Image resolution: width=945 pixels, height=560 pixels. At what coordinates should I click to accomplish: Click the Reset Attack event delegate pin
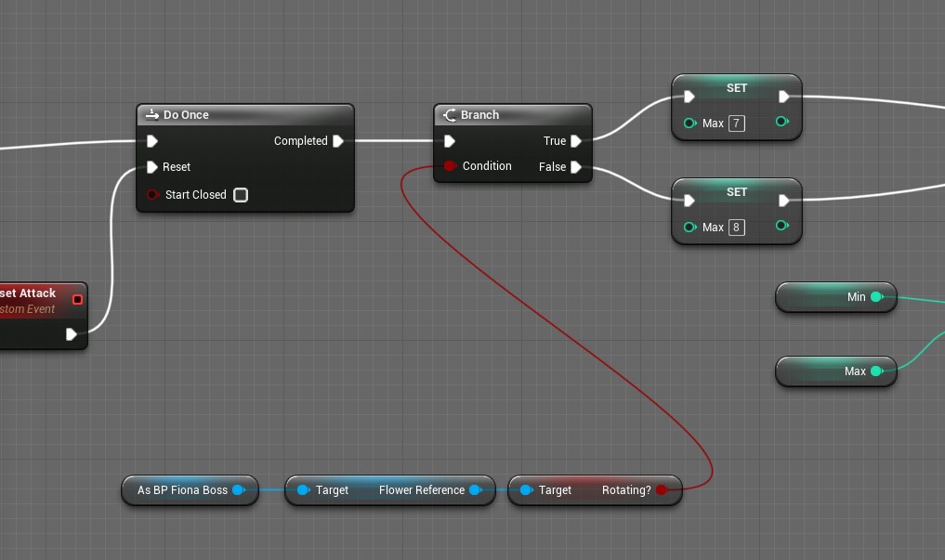(77, 299)
